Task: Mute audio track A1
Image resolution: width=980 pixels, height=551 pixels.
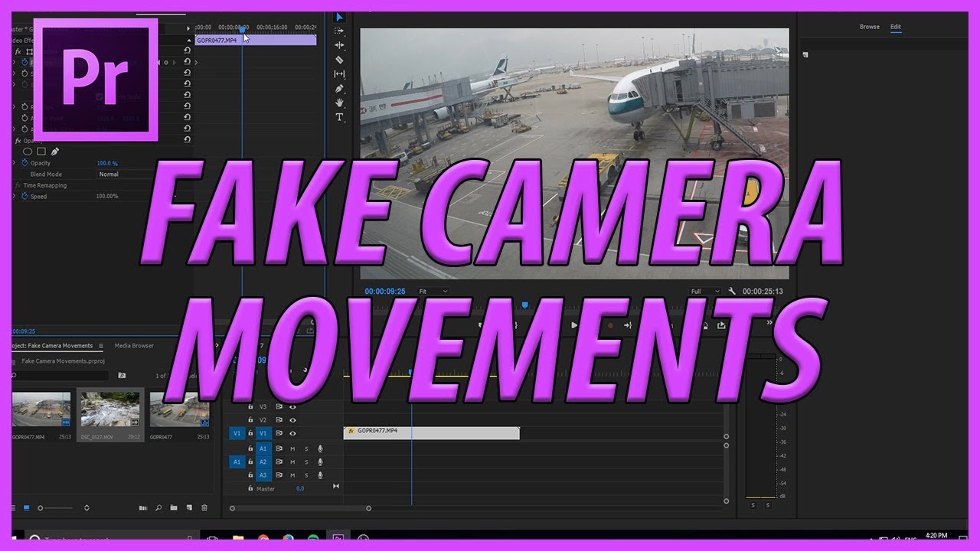Action: tap(292, 448)
